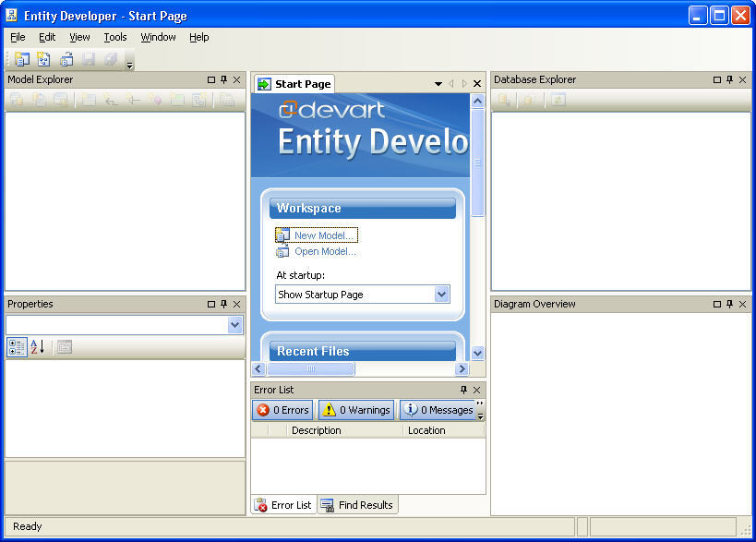The image size is (756, 542).
Task: Open the File menu
Action: (18, 37)
